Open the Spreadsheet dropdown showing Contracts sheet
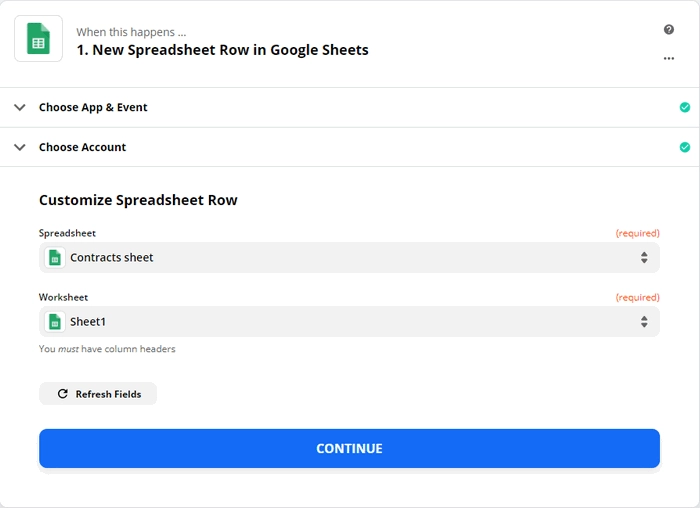 [x=349, y=258]
